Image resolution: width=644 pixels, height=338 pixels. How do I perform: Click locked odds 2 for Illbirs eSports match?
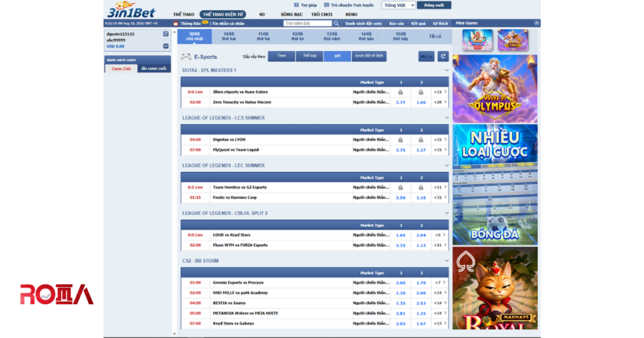click(x=421, y=92)
